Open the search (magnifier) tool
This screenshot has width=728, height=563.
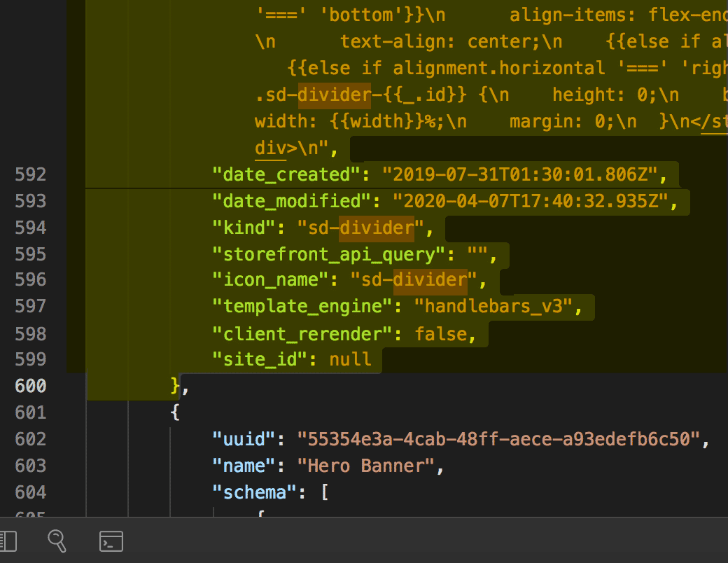[57, 541]
